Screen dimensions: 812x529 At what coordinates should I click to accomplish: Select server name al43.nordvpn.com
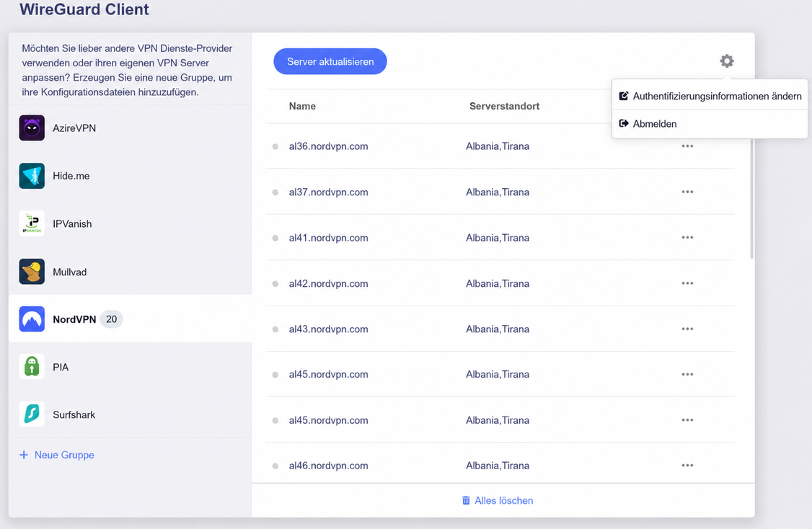point(328,329)
